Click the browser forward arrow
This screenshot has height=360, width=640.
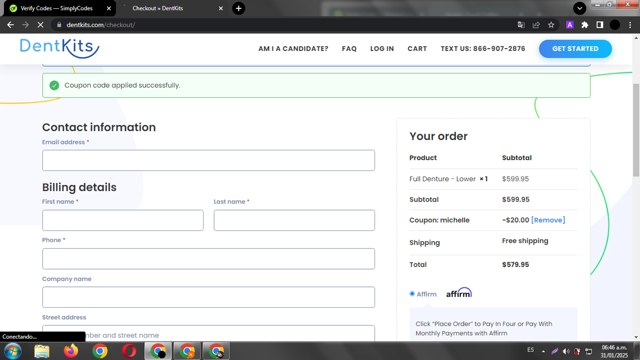(25, 25)
